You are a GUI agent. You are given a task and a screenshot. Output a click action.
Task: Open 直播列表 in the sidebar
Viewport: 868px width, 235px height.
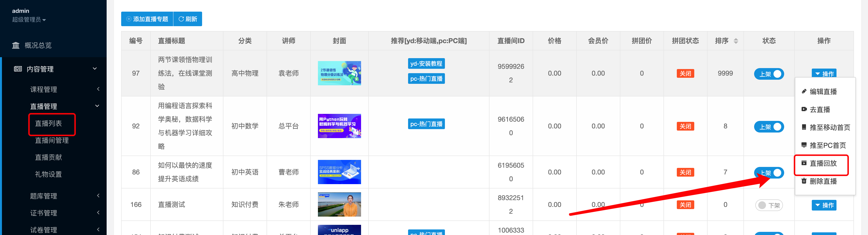[x=48, y=123]
